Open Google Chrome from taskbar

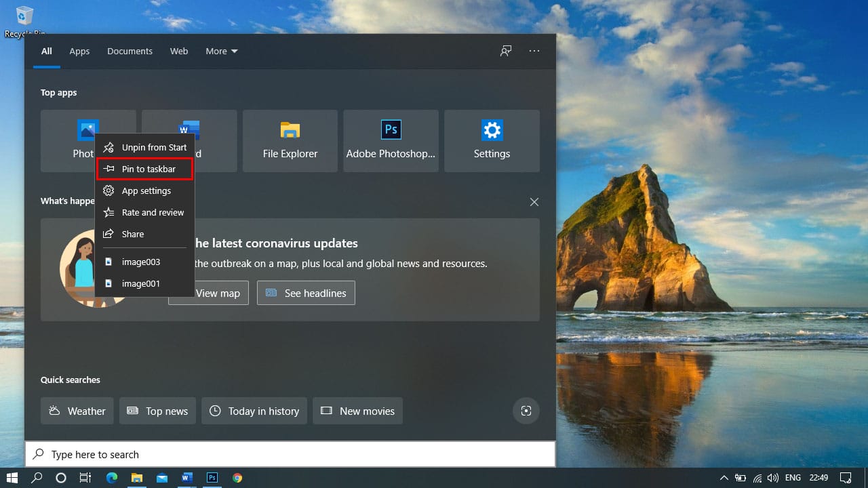coord(237,478)
